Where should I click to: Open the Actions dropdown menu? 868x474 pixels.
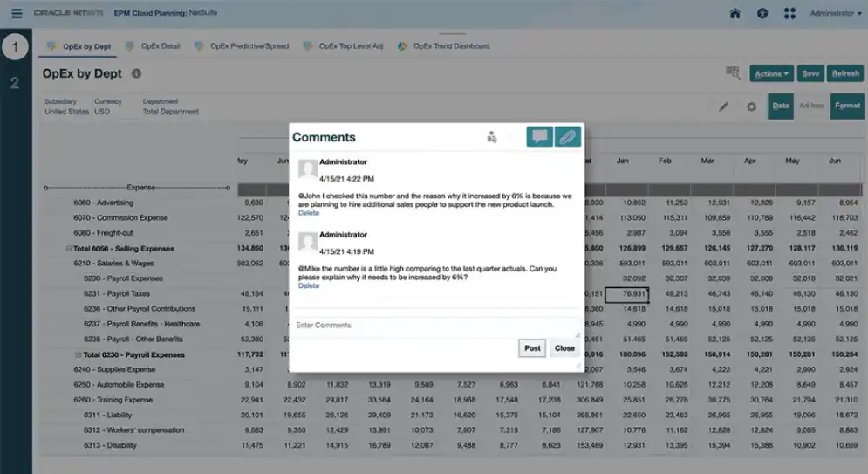coord(772,73)
